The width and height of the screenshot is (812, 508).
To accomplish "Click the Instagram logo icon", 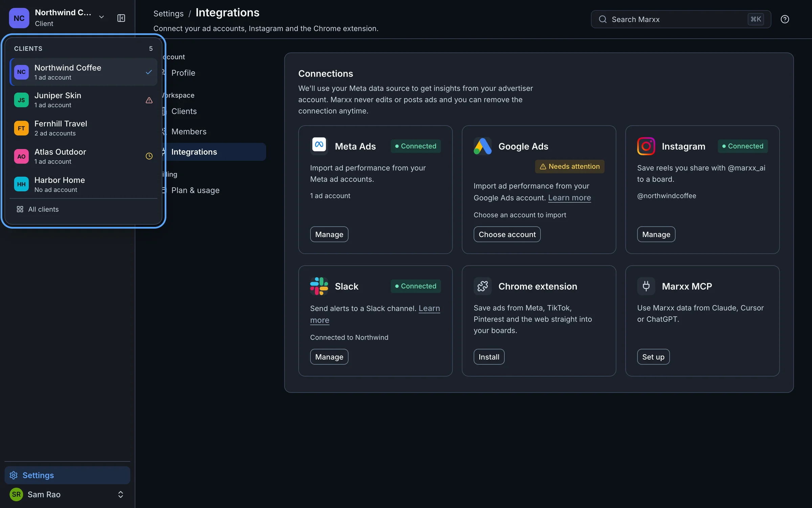I will (x=646, y=146).
